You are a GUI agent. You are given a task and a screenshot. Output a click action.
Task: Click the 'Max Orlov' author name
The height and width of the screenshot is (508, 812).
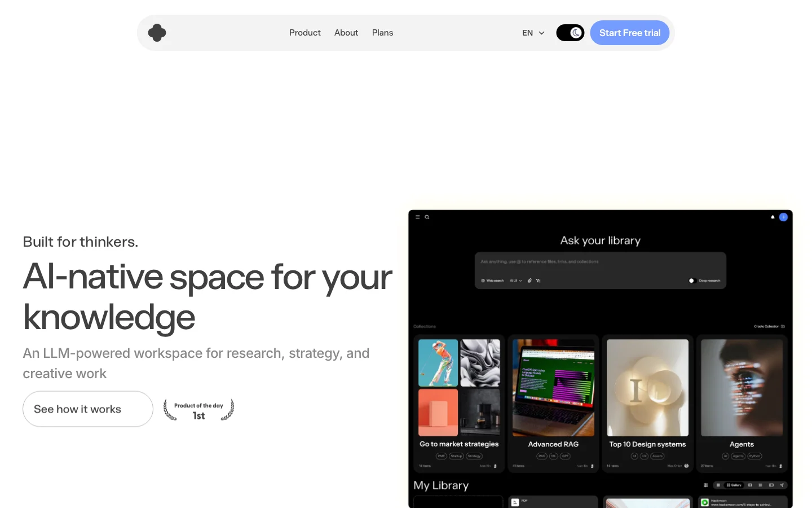click(674, 466)
